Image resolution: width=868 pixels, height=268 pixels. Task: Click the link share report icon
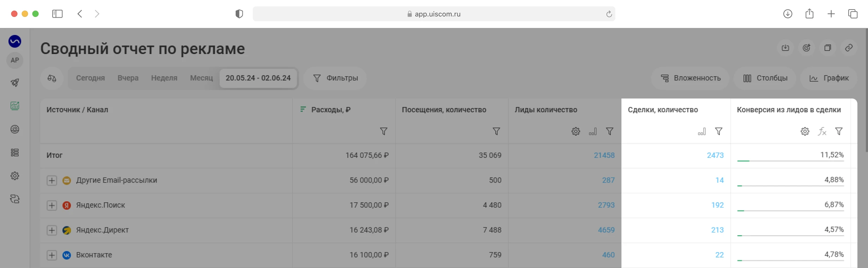click(849, 48)
